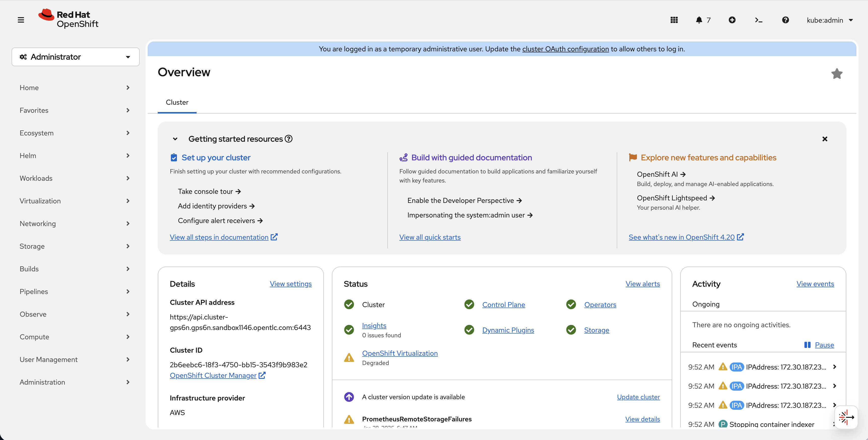Click the notifications bell icon
Image resolution: width=868 pixels, height=440 pixels.
699,20
